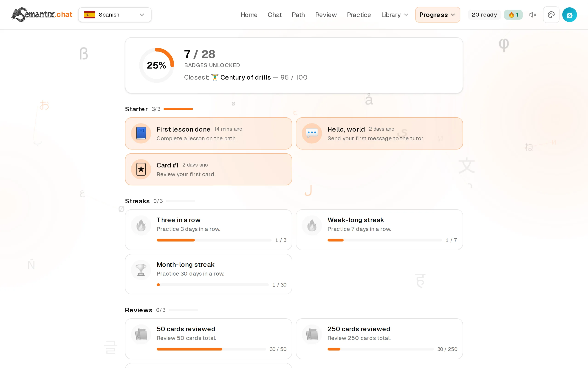
Task: Open the 250 cards reviewed badge
Action: (379, 339)
